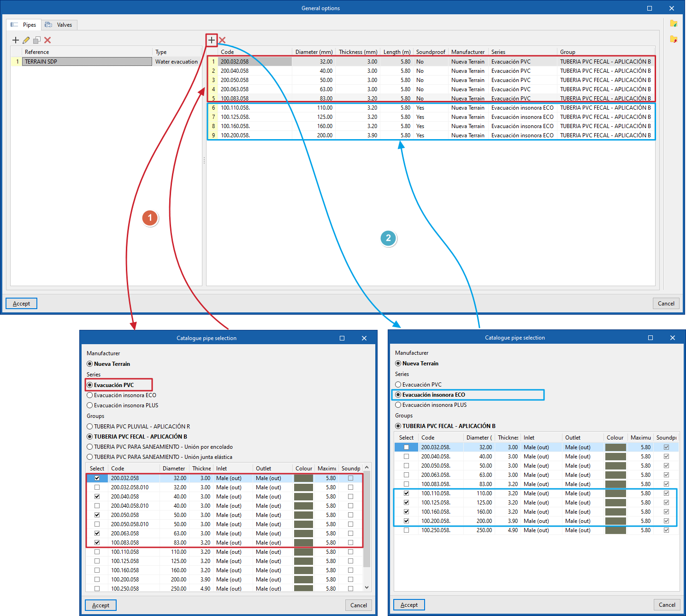Tick Select for 100.110.058 in left catalogue dialog
The image size is (686, 616).
(x=97, y=552)
